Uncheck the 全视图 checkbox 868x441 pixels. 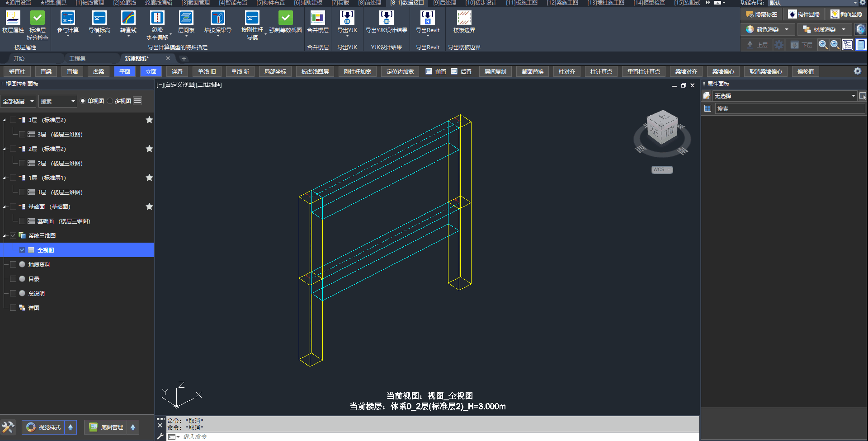click(x=22, y=250)
